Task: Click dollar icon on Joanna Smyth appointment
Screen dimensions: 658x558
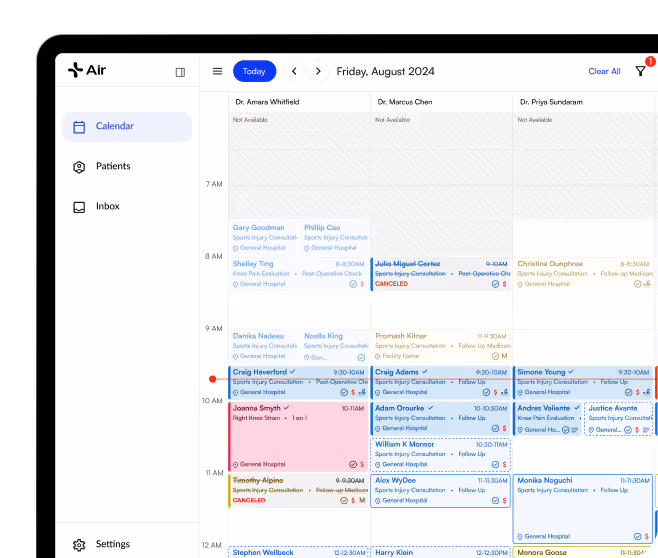Action: pos(362,464)
